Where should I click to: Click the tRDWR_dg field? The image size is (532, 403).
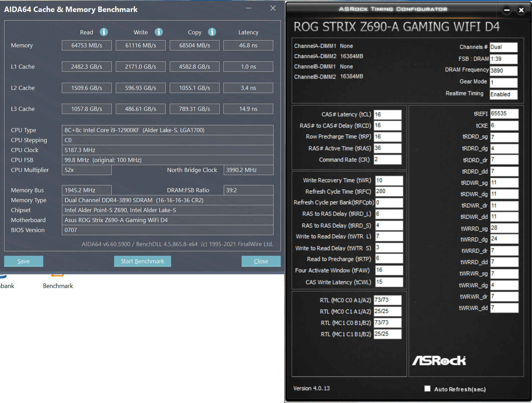[x=504, y=194]
